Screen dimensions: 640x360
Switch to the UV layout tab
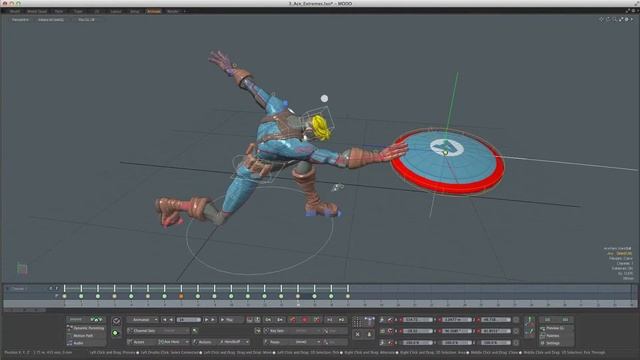[97, 11]
